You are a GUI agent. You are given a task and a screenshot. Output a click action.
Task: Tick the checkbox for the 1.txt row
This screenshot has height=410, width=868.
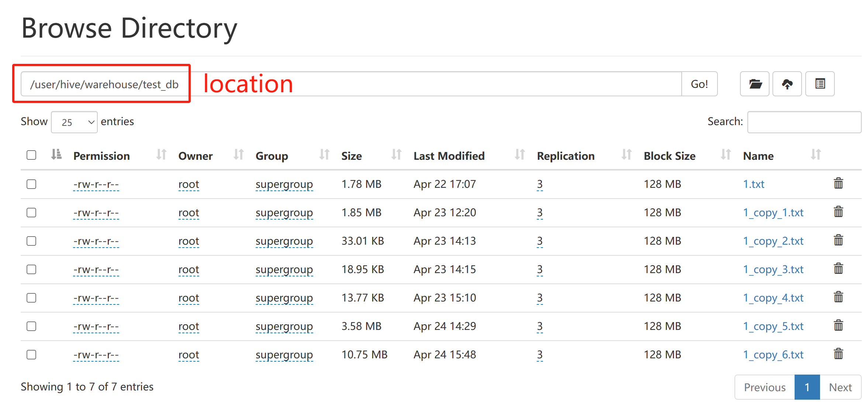click(x=31, y=184)
